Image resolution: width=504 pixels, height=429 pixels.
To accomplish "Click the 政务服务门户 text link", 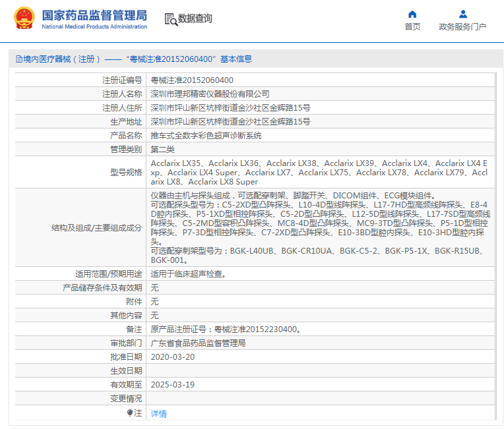I will pyautogui.click(x=462, y=26).
